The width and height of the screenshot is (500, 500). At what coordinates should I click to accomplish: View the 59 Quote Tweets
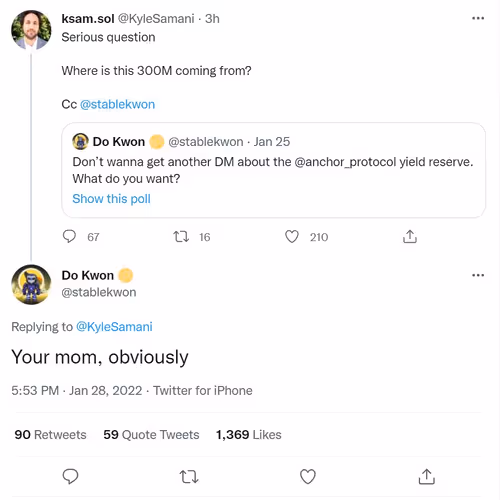click(x=151, y=435)
